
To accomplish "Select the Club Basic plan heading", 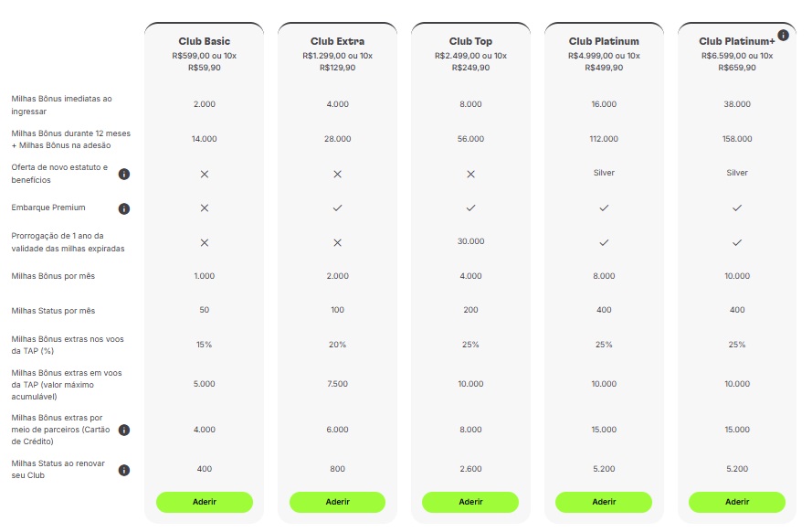I will tap(205, 41).
